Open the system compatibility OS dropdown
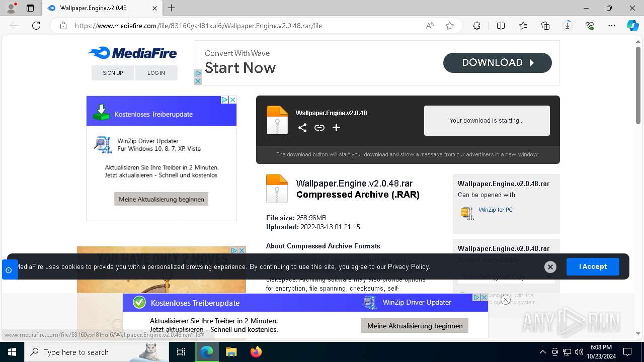 (506, 276)
